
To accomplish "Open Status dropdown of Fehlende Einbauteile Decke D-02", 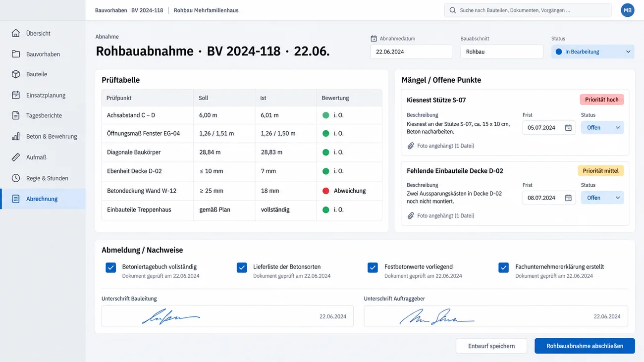I will tap(602, 198).
